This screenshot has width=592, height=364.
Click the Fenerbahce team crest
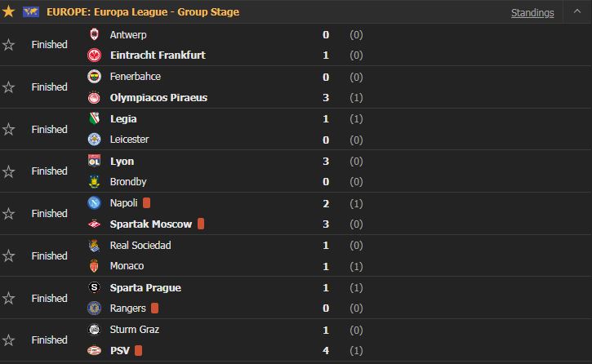coord(94,77)
